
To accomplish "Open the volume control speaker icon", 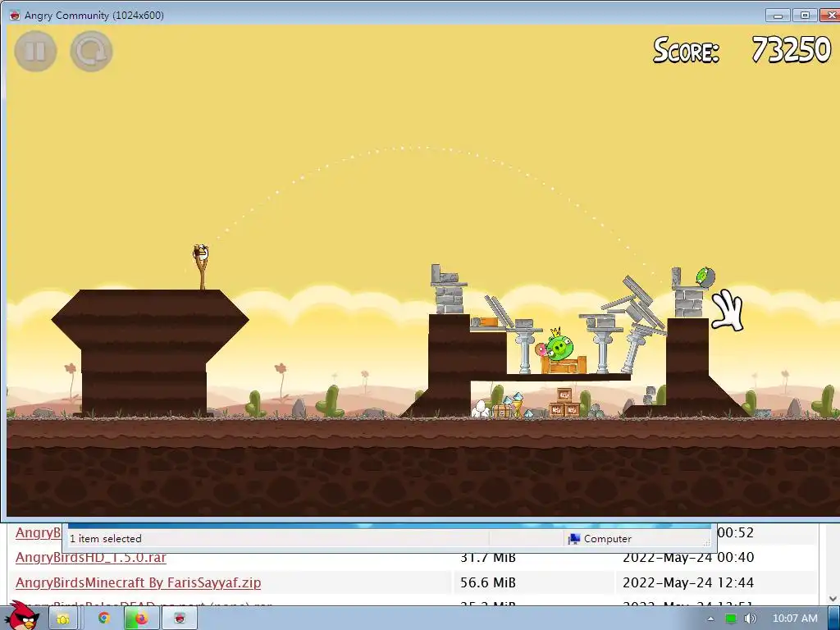I will [x=750, y=619].
